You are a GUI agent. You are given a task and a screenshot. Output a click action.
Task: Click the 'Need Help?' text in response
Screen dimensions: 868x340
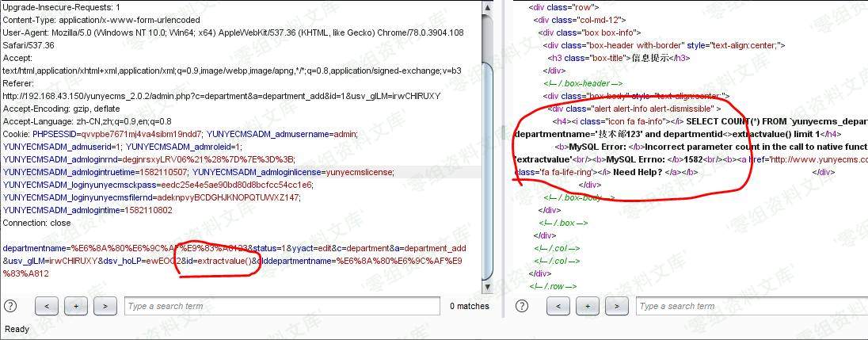pyautogui.click(x=637, y=172)
